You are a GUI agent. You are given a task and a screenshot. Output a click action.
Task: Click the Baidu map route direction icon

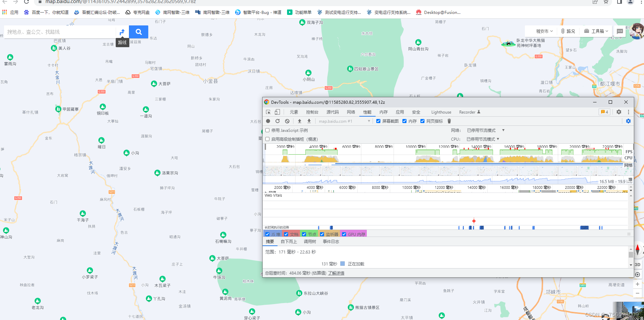coord(122,32)
